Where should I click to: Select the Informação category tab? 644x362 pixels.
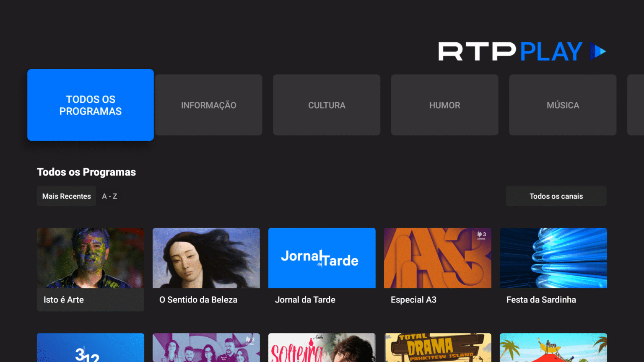pos(208,105)
